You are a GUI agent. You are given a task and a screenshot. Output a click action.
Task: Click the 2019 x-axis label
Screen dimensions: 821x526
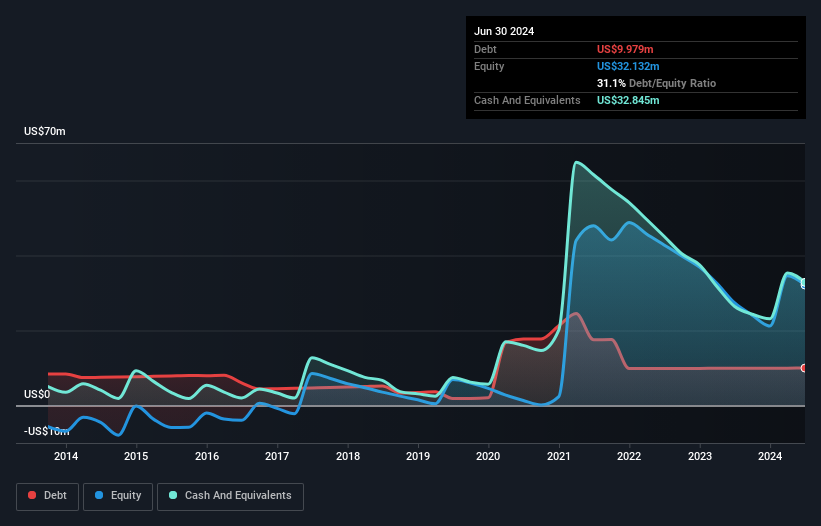(418, 456)
